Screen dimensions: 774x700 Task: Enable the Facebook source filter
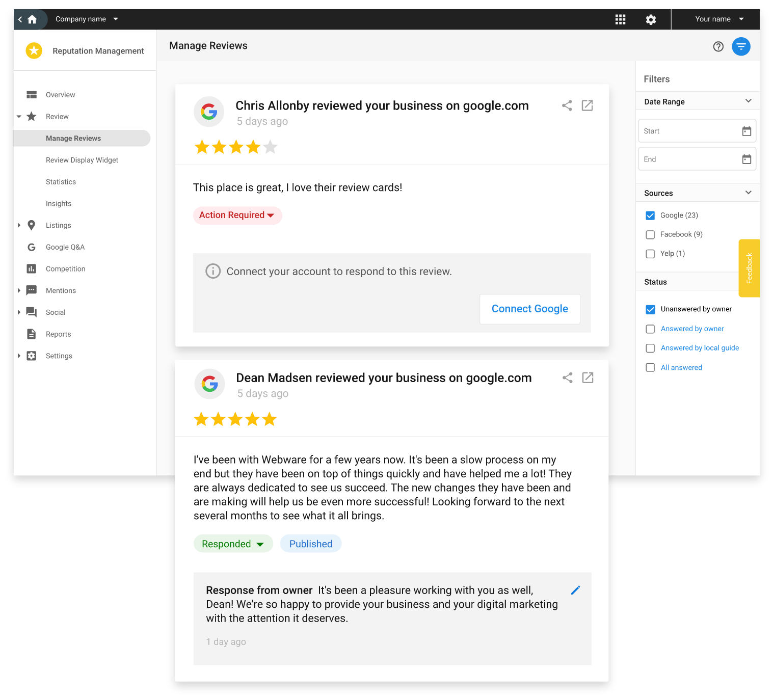(x=650, y=234)
